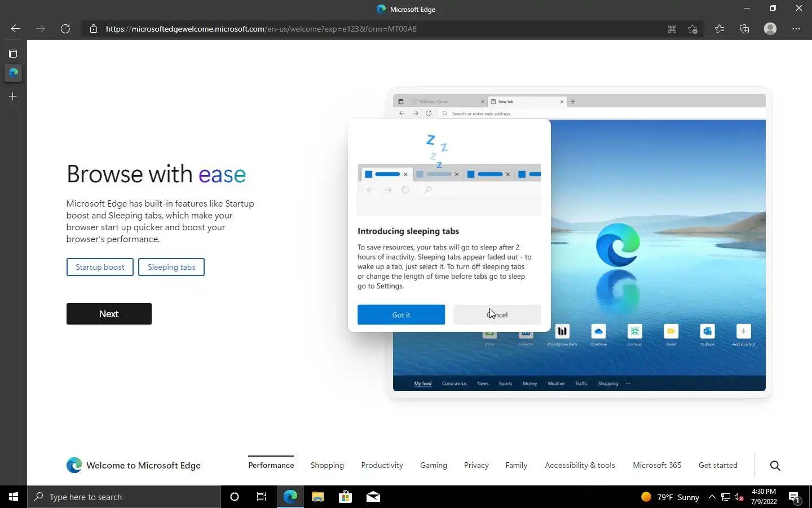Click the taskbar search box

(124, 497)
